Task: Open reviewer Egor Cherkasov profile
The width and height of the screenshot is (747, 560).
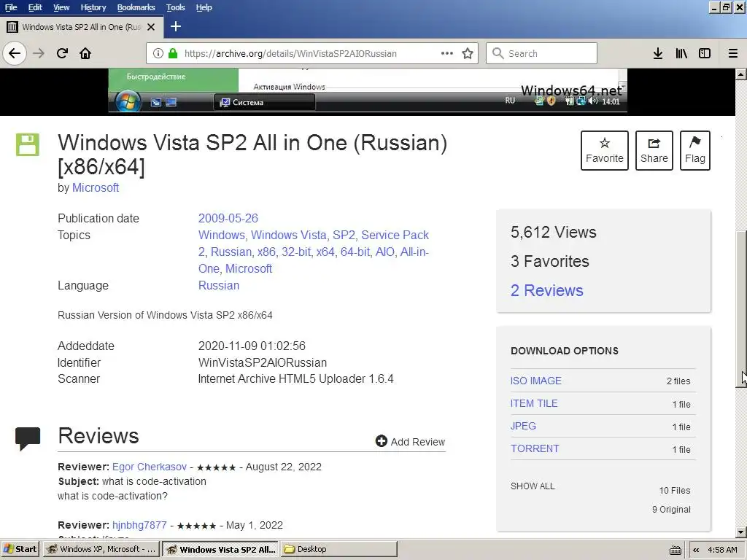Action: tap(150, 467)
